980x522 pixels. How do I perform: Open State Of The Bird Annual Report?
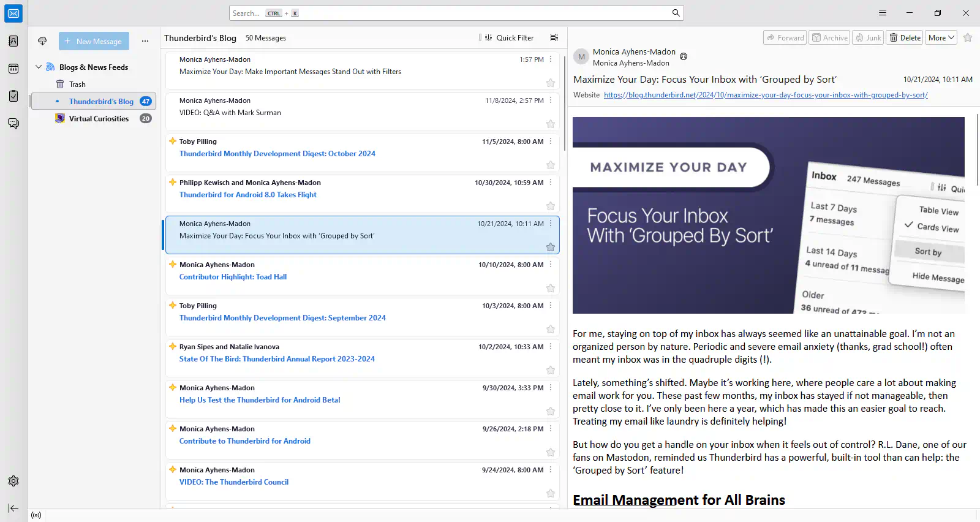[x=363, y=358]
